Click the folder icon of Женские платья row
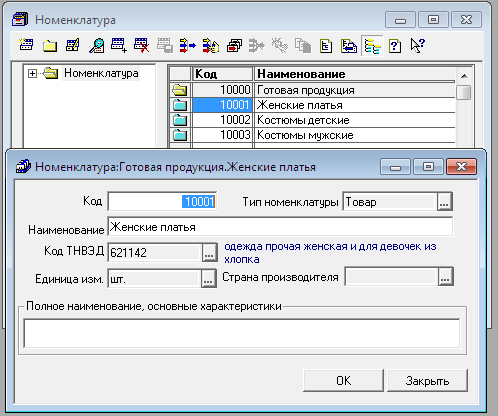Image resolution: width=498 pixels, height=416 pixels. (x=180, y=105)
